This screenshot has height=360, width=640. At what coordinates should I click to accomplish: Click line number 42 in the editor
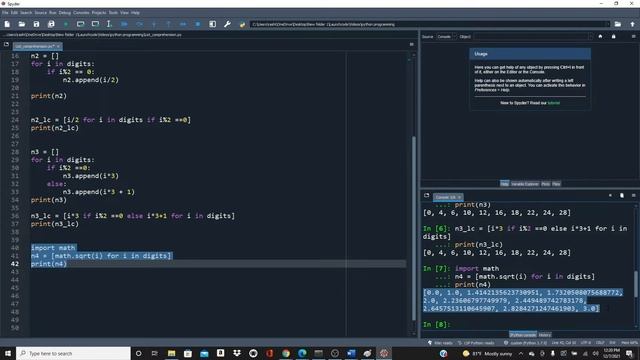(x=15, y=264)
